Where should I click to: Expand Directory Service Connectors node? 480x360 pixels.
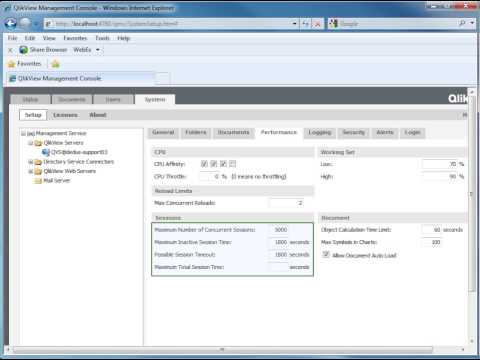30,162
